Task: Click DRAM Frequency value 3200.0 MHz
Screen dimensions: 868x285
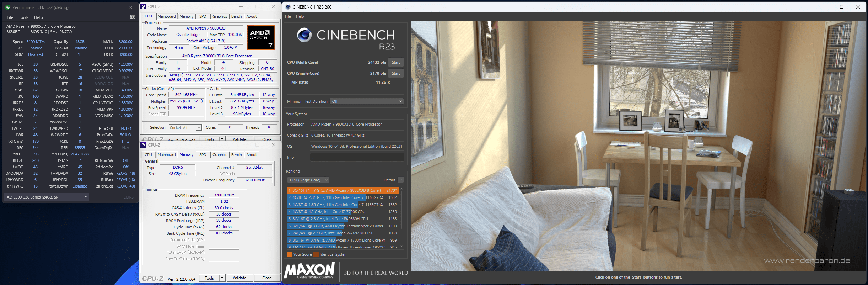Action: point(224,195)
